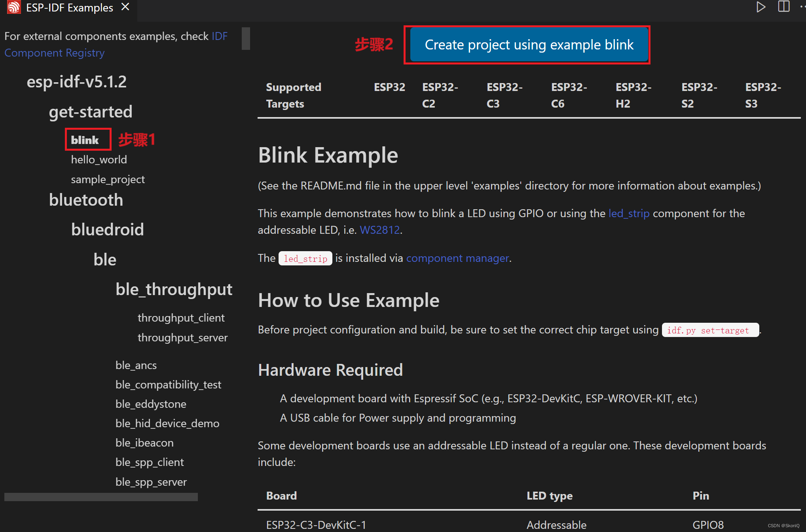Switch to the ESP-IDF Examples tab
806x532 pixels.
tap(69, 7)
